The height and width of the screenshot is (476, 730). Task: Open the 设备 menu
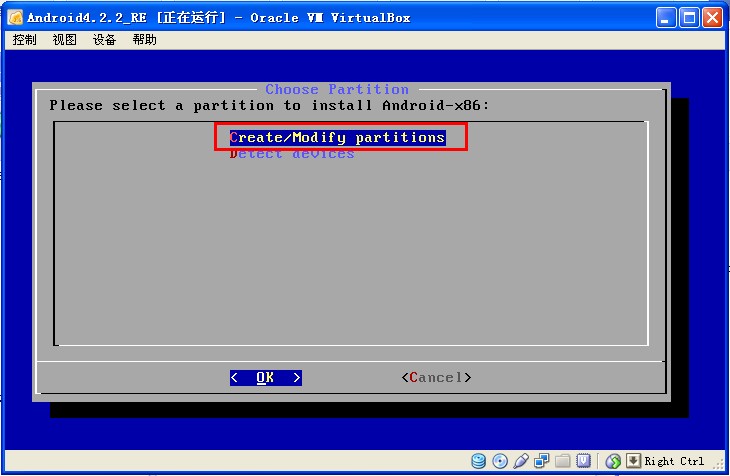pos(104,40)
